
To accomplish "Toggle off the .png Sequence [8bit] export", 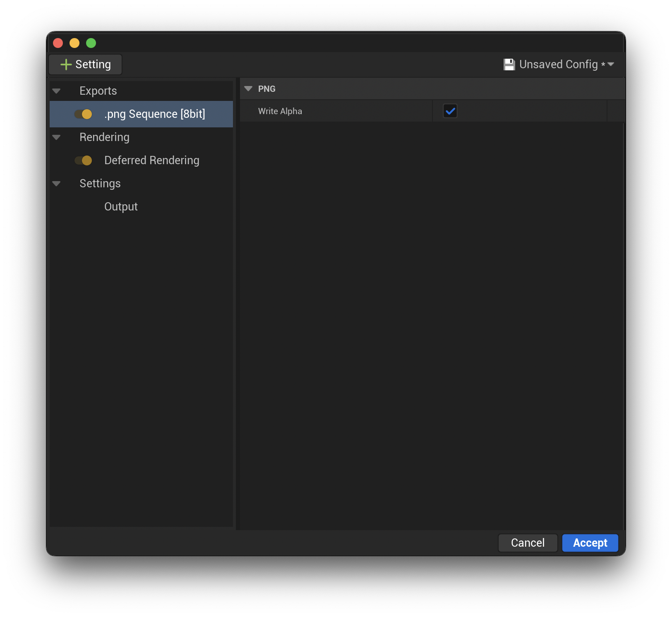I will tap(82, 114).
